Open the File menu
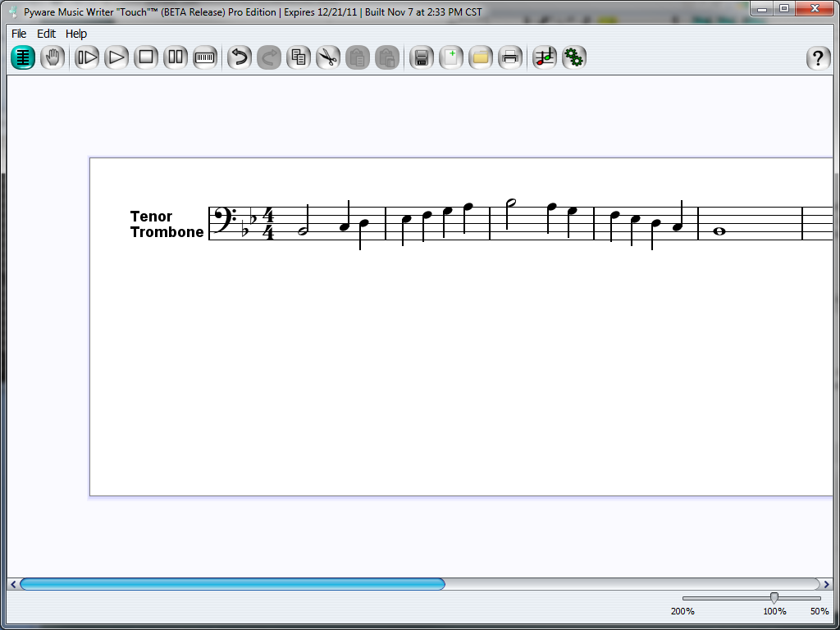 click(x=19, y=34)
